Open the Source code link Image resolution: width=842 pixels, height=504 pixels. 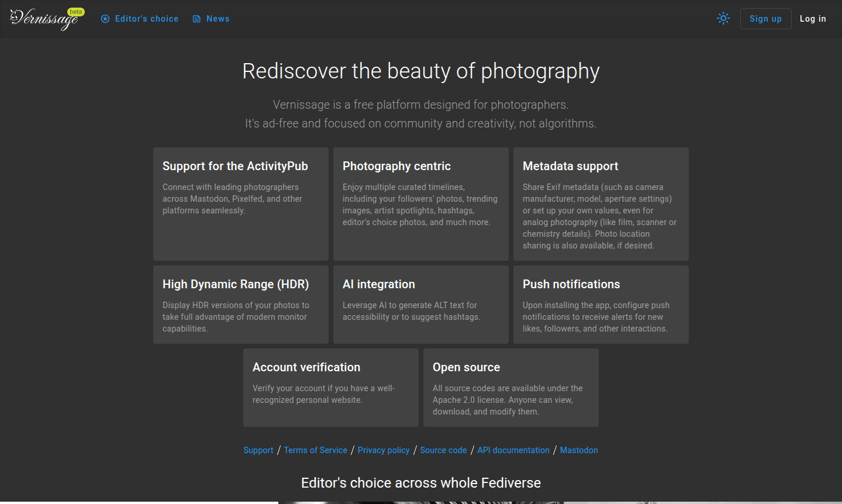click(x=443, y=450)
